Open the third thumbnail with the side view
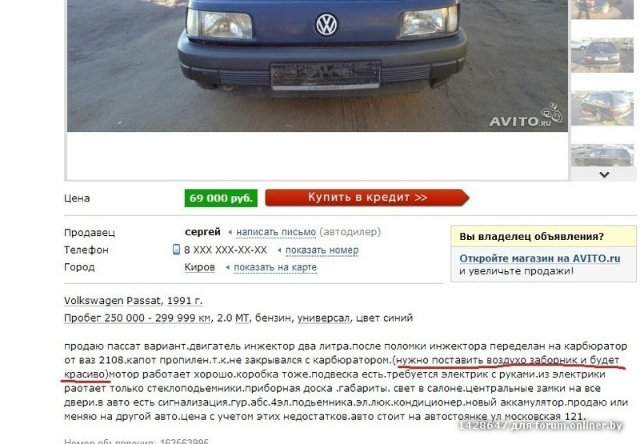The height and width of the screenshot is (444, 640). pyautogui.click(x=602, y=108)
